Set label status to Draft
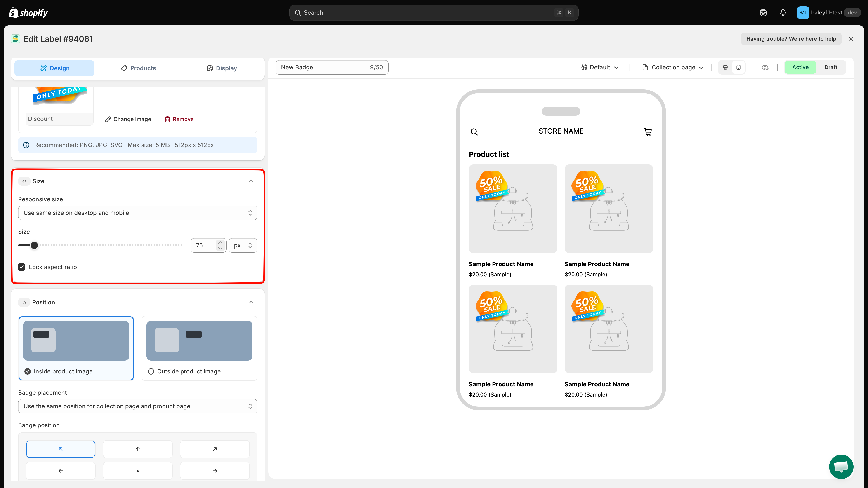868x488 pixels. [831, 67]
